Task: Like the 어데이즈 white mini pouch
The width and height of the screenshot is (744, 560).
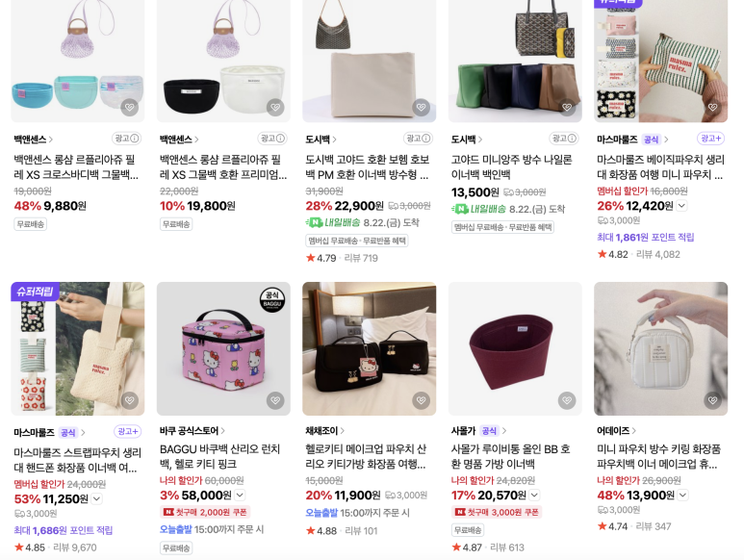Action: click(x=712, y=400)
